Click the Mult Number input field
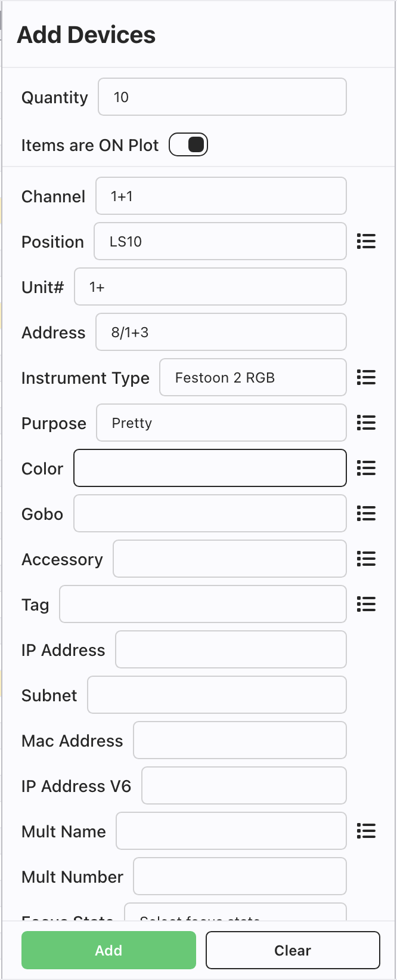This screenshot has height=980, width=397. (x=240, y=877)
